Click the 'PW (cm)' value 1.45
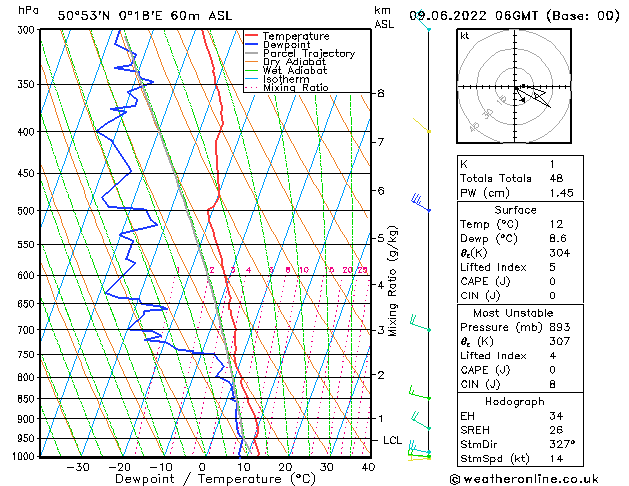The height and width of the screenshot is (486, 629). pos(561,193)
